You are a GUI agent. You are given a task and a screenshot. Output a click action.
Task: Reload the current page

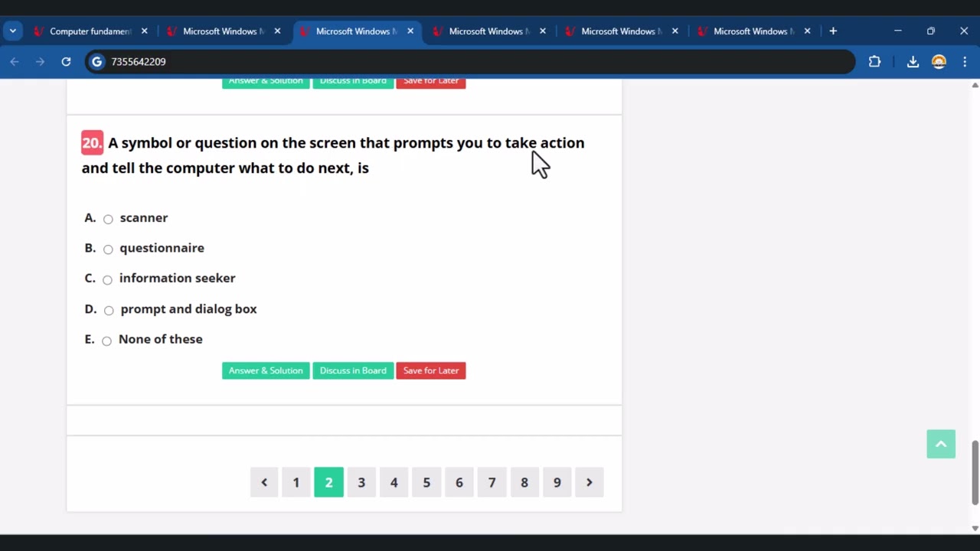66,61
